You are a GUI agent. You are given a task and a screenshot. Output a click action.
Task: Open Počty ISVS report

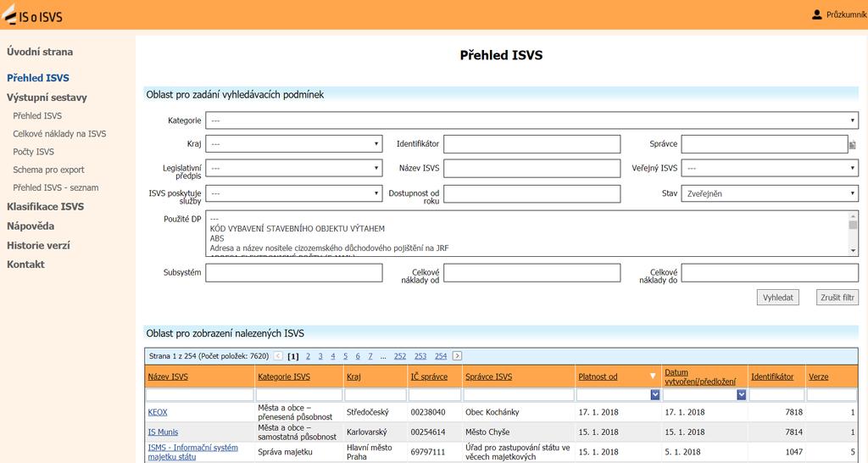tap(34, 152)
